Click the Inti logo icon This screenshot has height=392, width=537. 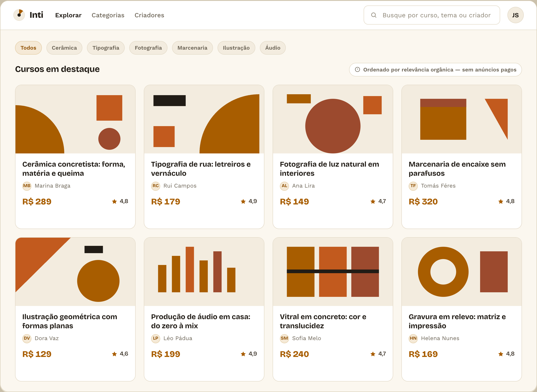coord(19,15)
